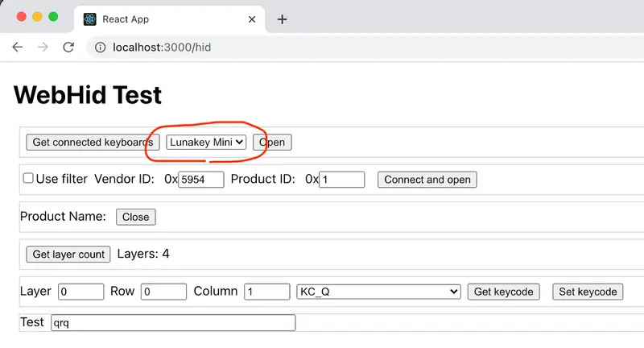Click Get connected keyboards button

pos(93,142)
